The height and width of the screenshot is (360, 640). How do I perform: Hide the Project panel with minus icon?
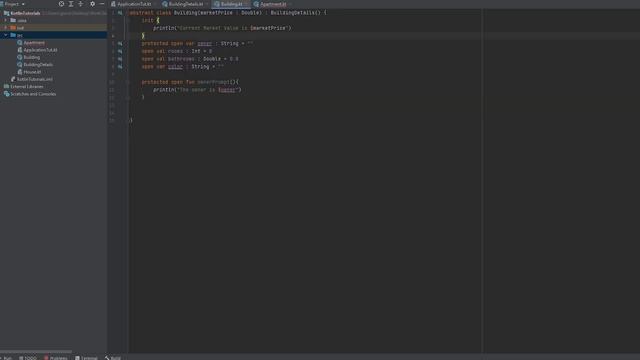tap(102, 4)
